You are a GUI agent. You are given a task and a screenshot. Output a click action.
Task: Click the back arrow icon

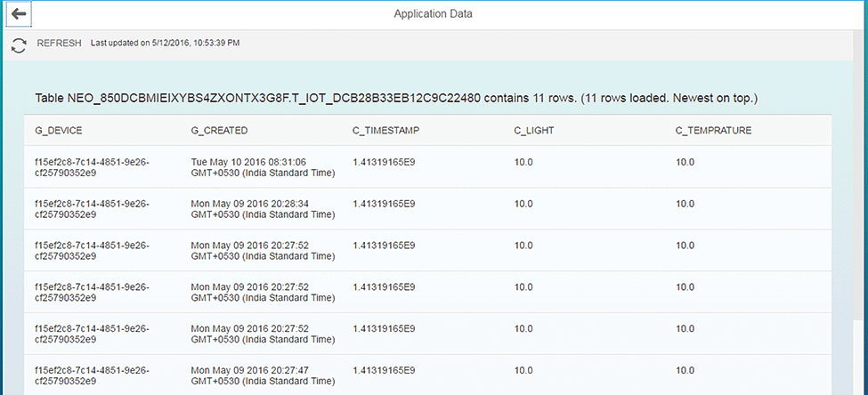(x=19, y=14)
